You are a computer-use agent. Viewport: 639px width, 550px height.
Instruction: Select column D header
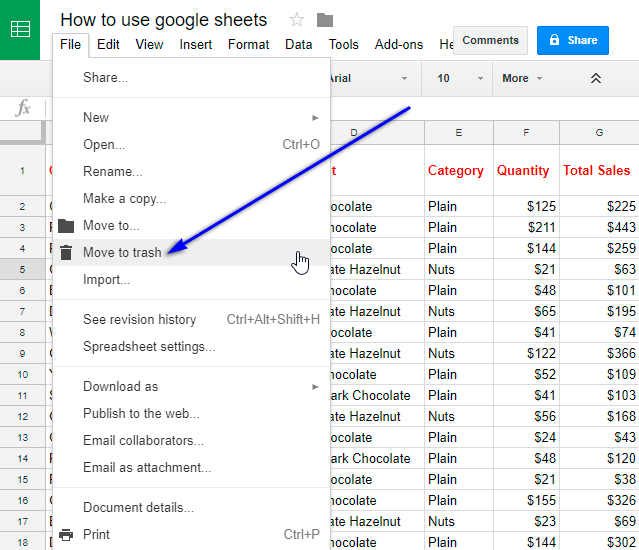tap(377, 132)
